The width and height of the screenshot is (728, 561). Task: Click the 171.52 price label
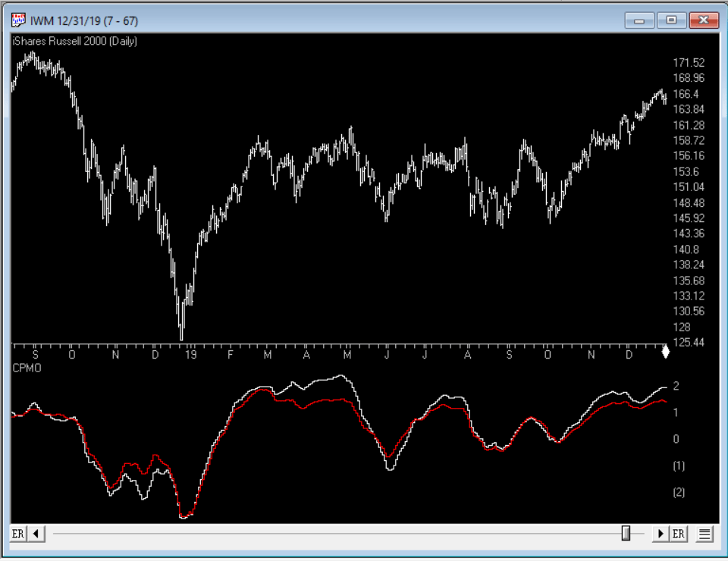point(689,63)
